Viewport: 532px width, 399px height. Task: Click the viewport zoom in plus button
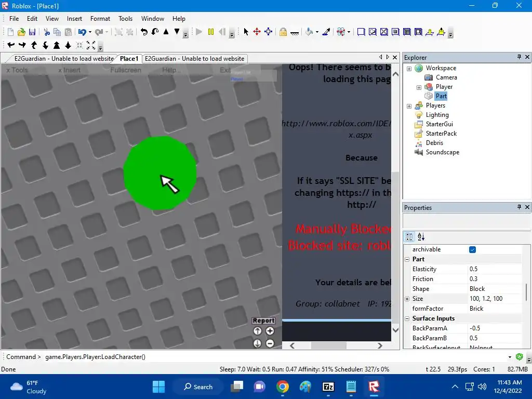coord(270,331)
